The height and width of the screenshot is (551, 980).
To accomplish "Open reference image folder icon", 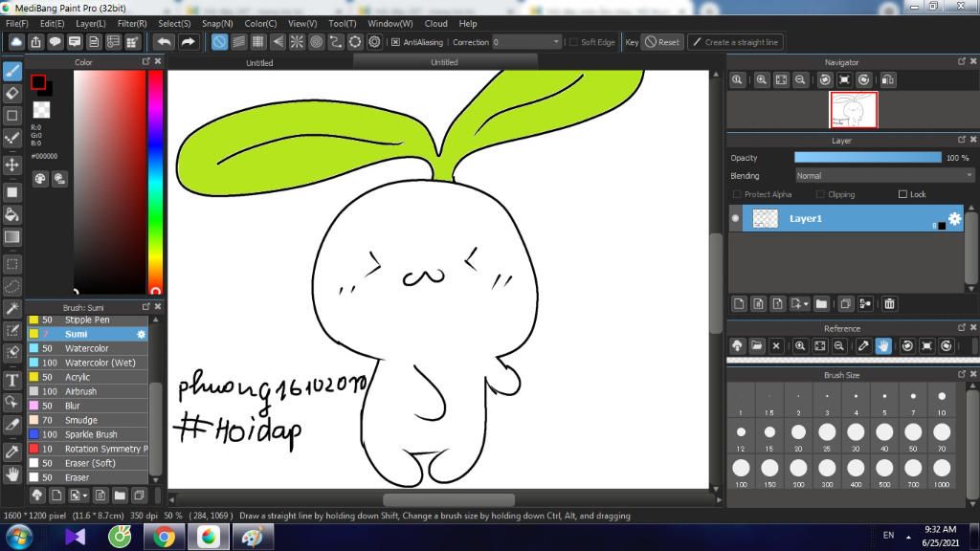I will pyautogui.click(x=756, y=345).
